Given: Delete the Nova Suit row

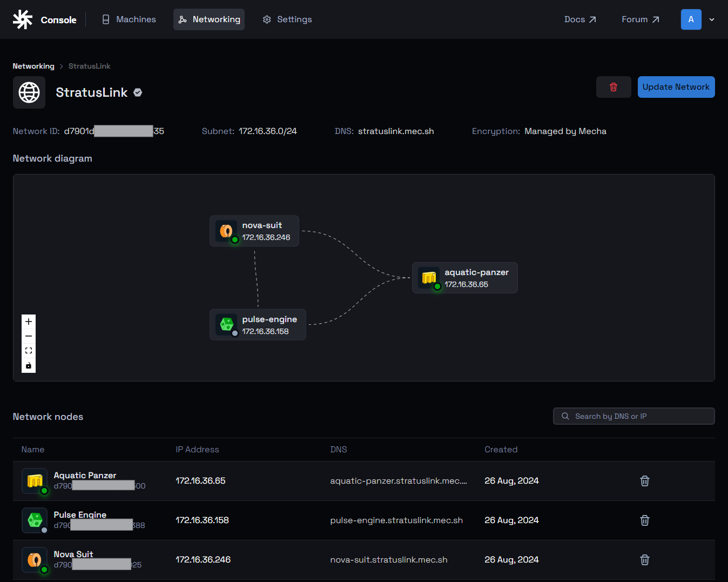Looking at the screenshot, I should [x=644, y=560].
